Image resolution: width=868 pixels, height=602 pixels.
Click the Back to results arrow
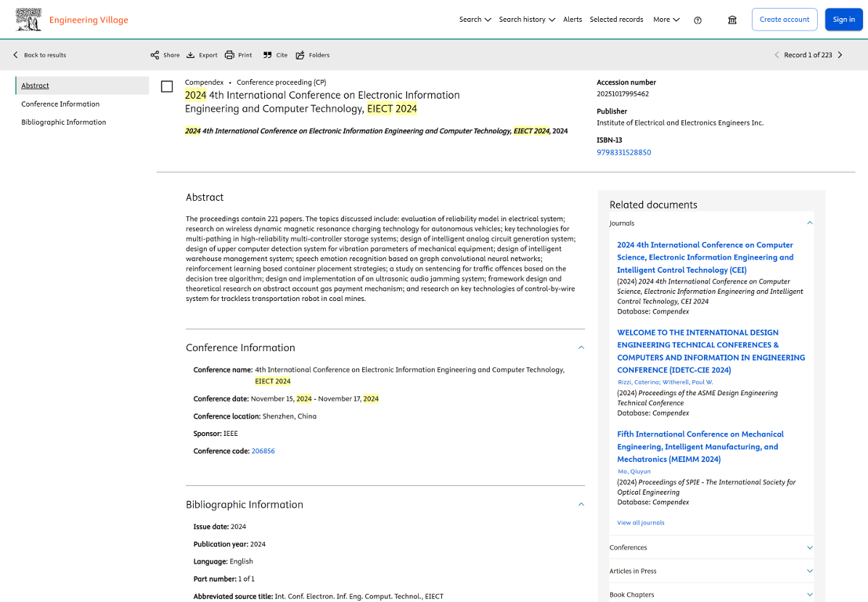pos(15,55)
